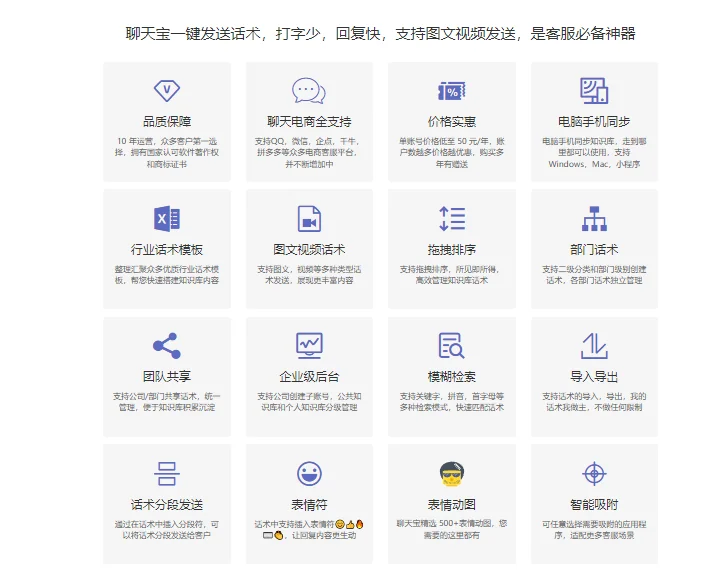The image size is (724, 580).
Task: Click the description under 导入导出
Action: click(594, 402)
